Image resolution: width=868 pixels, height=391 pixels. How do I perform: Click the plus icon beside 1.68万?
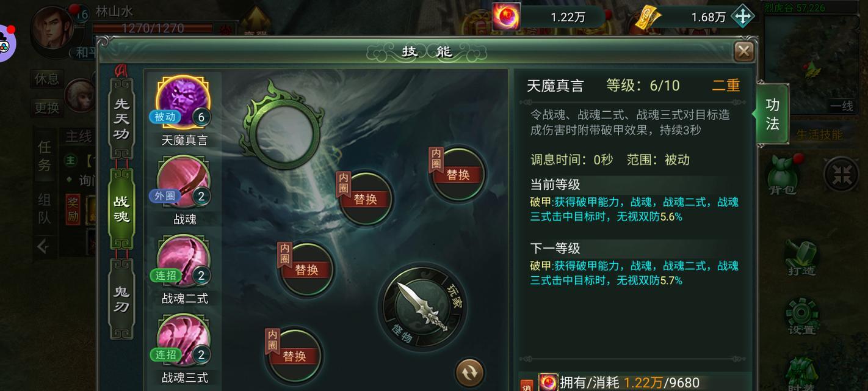tap(742, 16)
